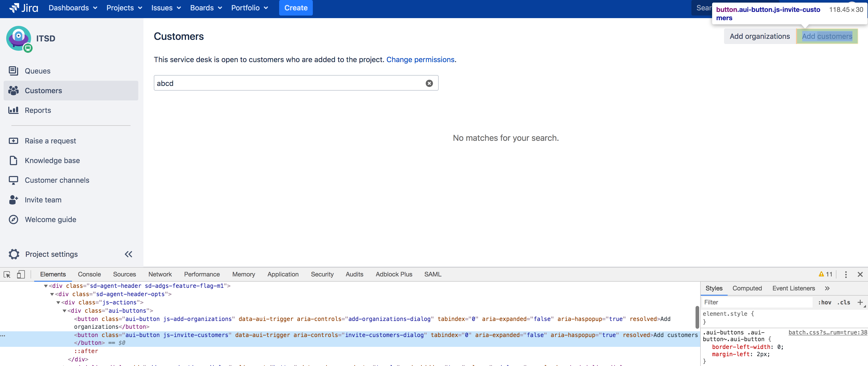
Task: Open Queues from the sidebar
Action: (37, 71)
